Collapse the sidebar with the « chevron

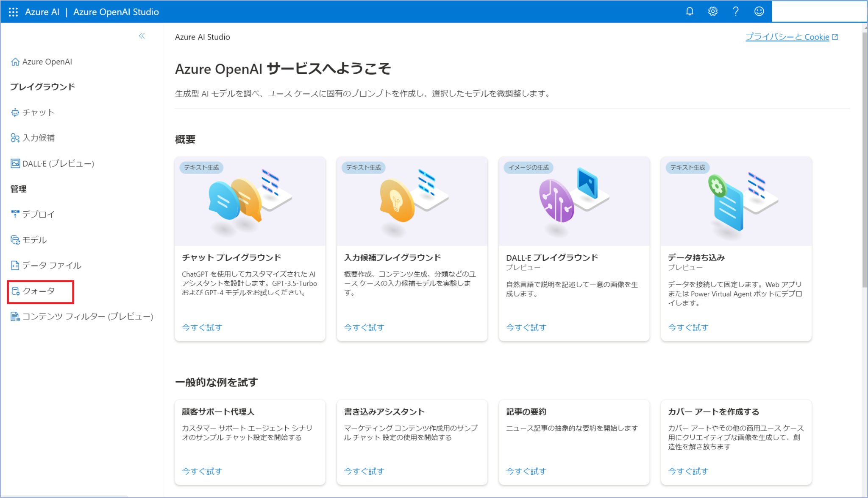[x=142, y=36]
